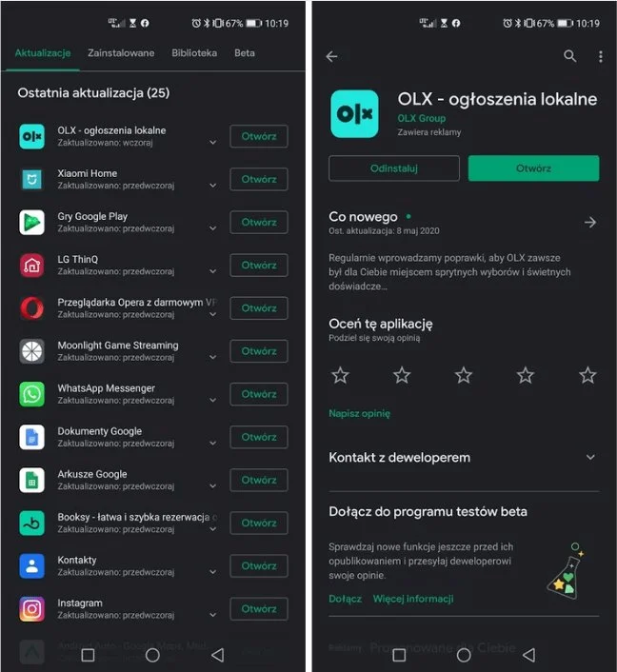Tap the LG ThinQ app icon
The image size is (617, 672).
[x=31, y=266]
